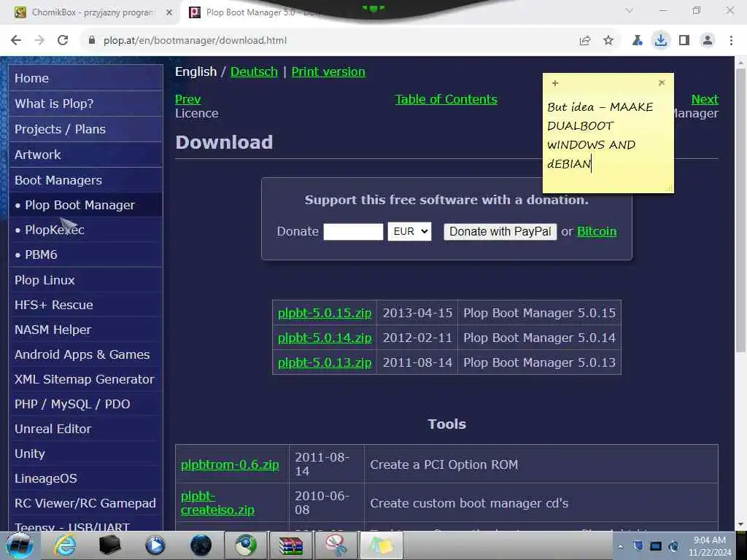Viewport: 747px width, 560px height.
Task: Open HFS+ Rescue sidebar item
Action: point(86,305)
